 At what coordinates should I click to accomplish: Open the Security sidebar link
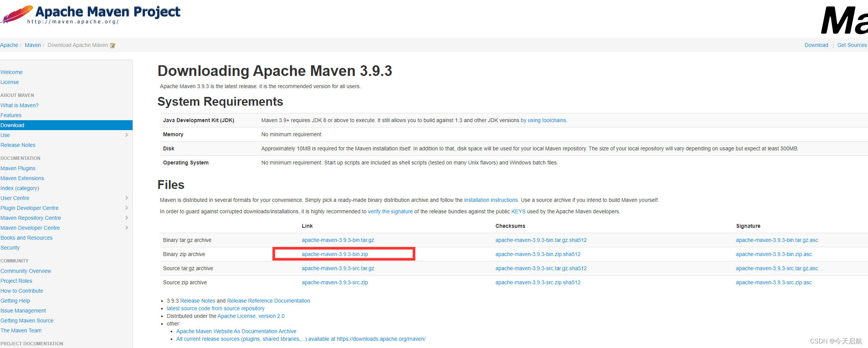tap(10, 248)
